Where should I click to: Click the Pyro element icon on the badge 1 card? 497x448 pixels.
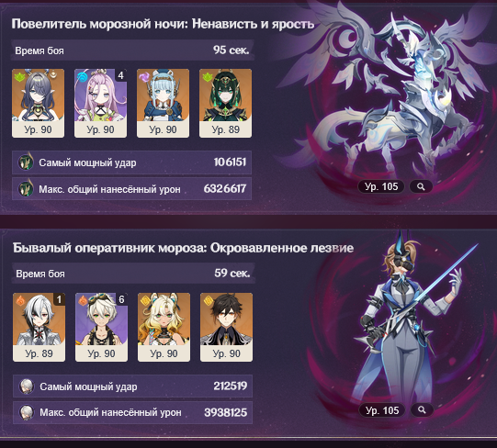(x=20, y=301)
